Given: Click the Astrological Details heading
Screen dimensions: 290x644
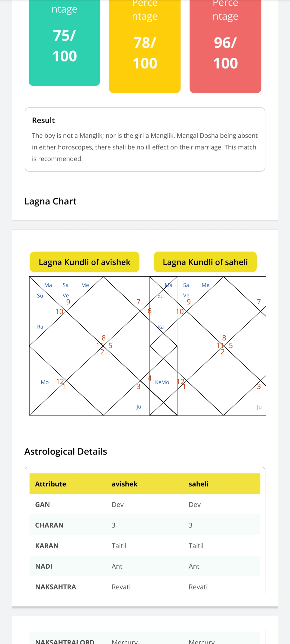Looking at the screenshot, I should click(66, 452).
